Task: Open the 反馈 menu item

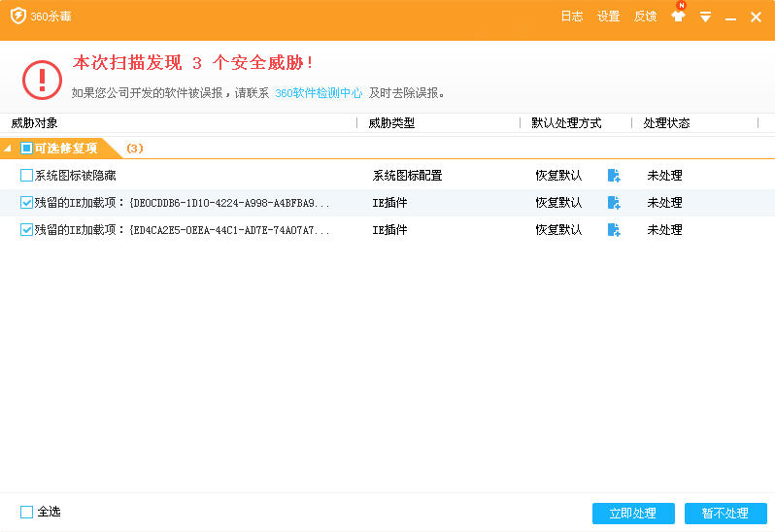Action: (645, 17)
